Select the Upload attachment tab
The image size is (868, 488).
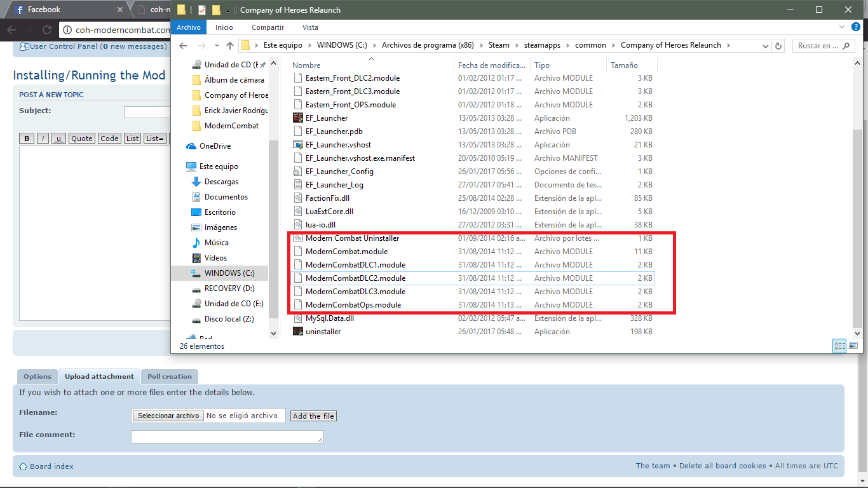[99, 377]
